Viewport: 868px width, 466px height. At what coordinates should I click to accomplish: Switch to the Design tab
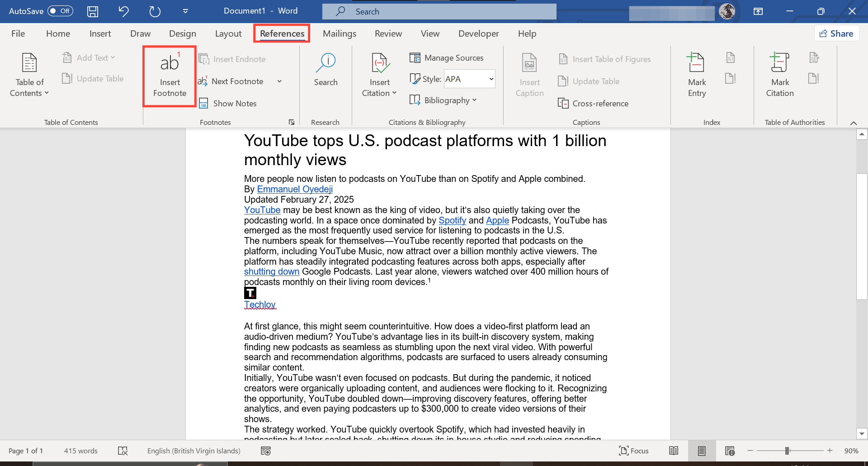pyautogui.click(x=182, y=33)
